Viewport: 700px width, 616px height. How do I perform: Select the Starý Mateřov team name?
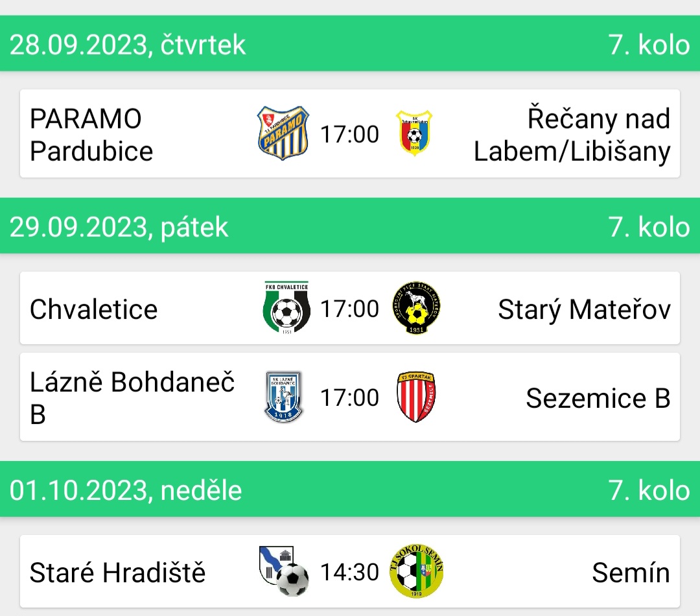[585, 309]
